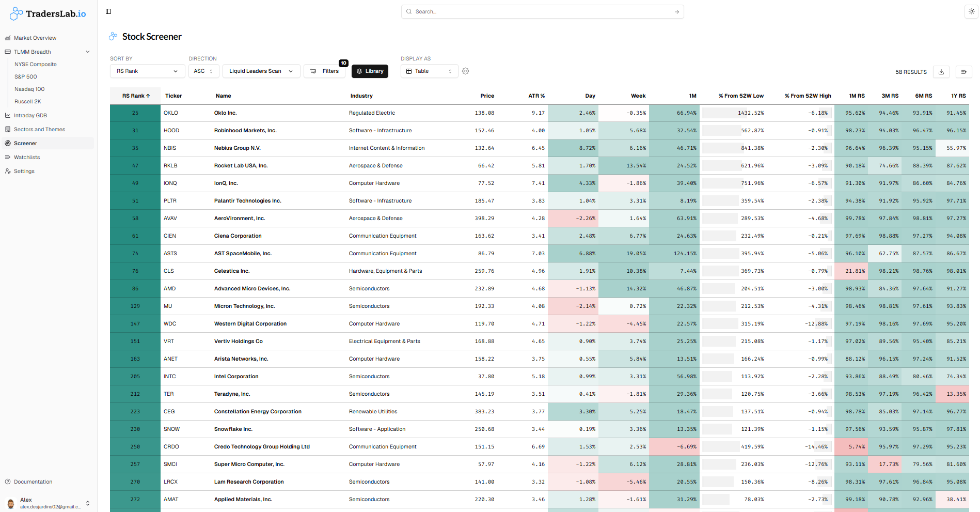980x512 pixels.
Task: Change the ASC direction selector
Action: point(203,71)
